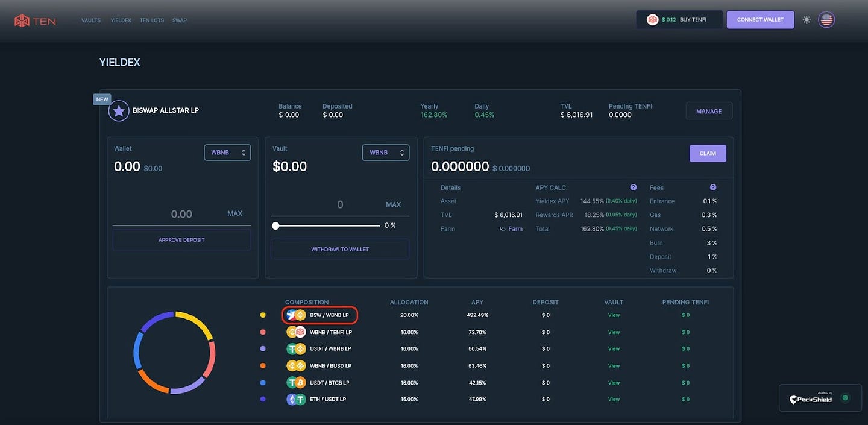Click the CONNECT WALLET button
The width and height of the screenshot is (868, 425).
coord(760,20)
